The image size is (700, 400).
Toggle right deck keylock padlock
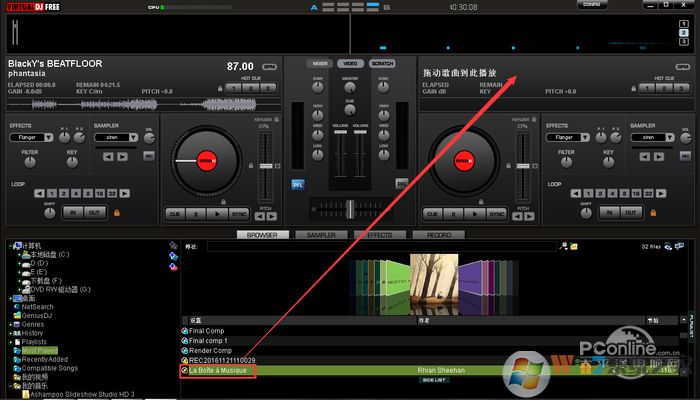534,119
